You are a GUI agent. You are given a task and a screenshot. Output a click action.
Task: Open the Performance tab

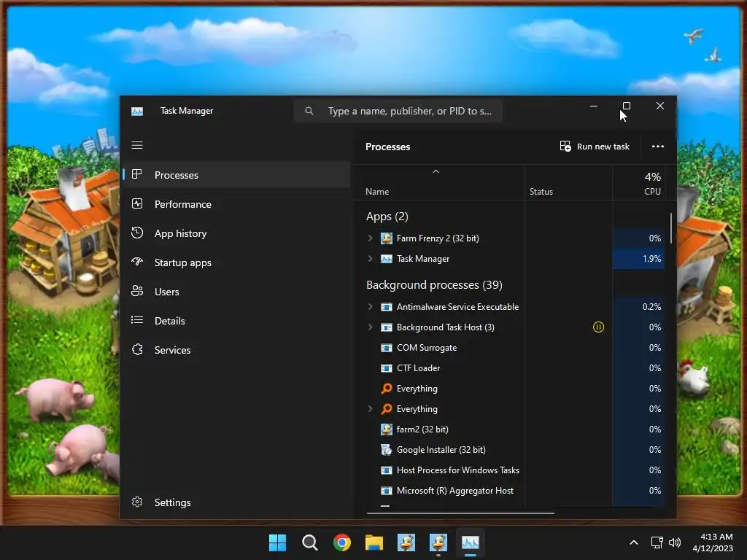[x=237, y=204]
